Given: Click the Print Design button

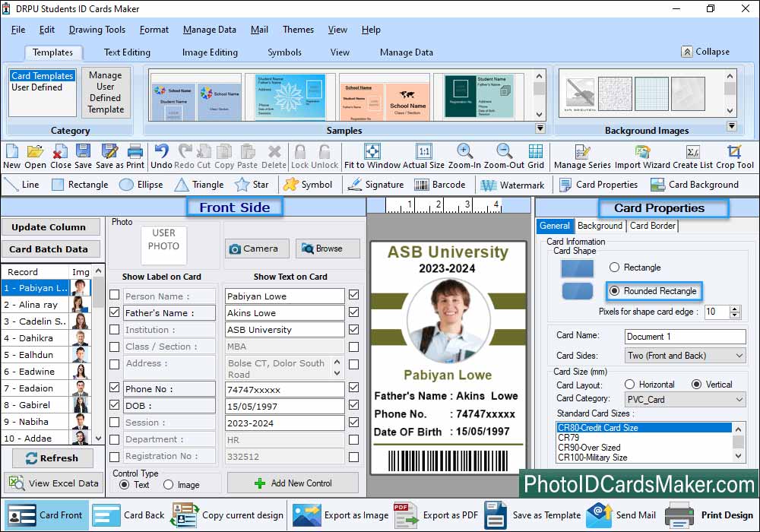Looking at the screenshot, I should coord(709,515).
